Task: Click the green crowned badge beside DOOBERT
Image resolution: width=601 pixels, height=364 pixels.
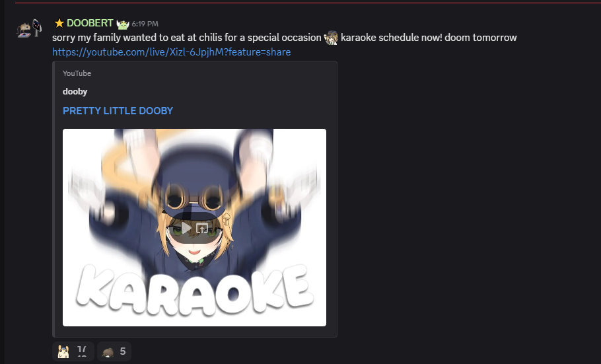Action: 123,24
